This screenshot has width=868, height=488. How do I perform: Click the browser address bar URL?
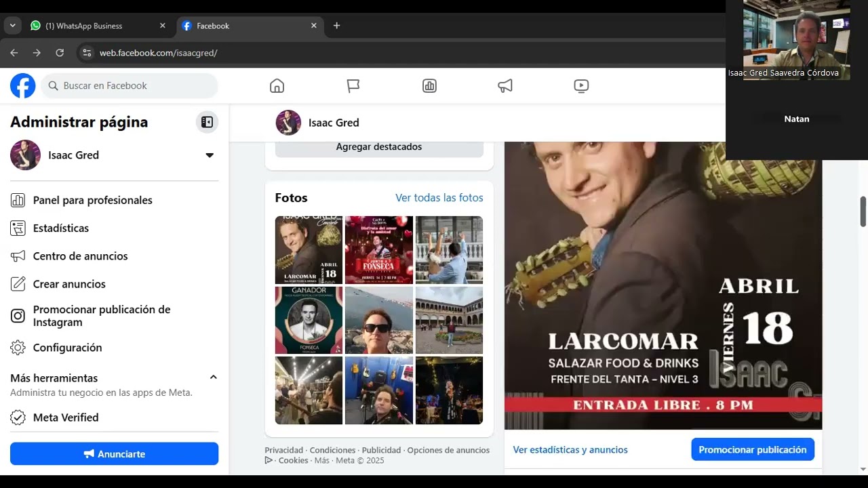158,52
